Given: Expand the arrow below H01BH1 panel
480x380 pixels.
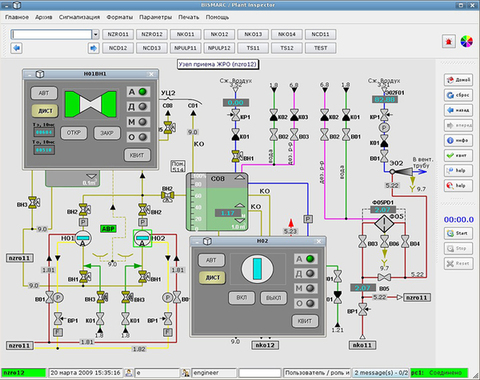Looking at the screenshot, I should 91,176.
